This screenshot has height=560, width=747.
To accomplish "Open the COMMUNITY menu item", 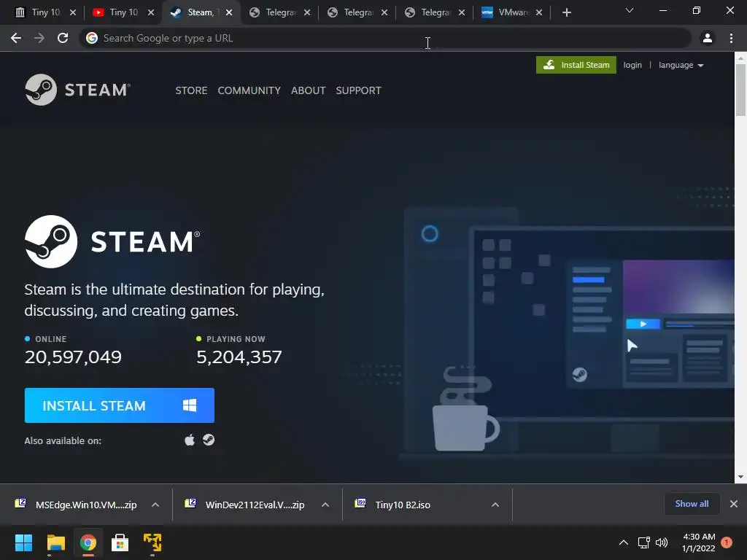I will [x=249, y=90].
